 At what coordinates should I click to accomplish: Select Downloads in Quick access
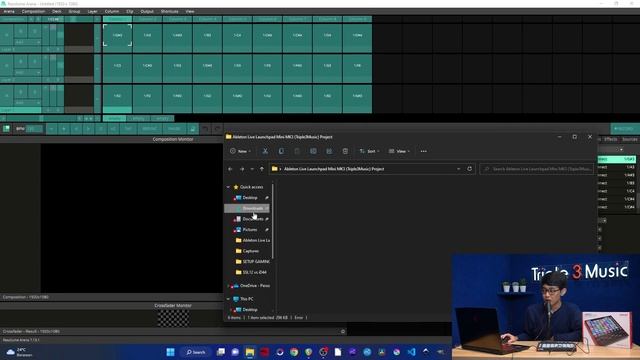coord(247,208)
